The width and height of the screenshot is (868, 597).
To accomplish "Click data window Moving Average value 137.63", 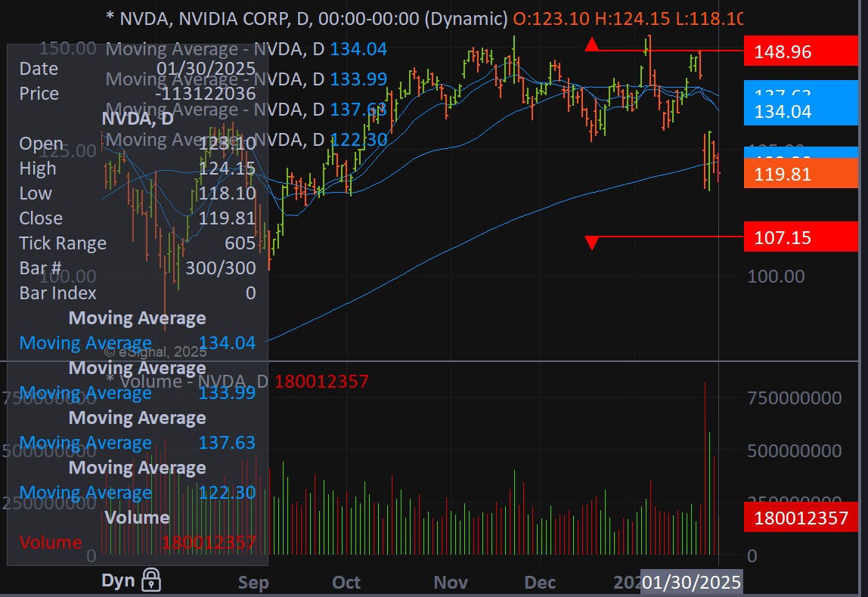I will tap(227, 443).
